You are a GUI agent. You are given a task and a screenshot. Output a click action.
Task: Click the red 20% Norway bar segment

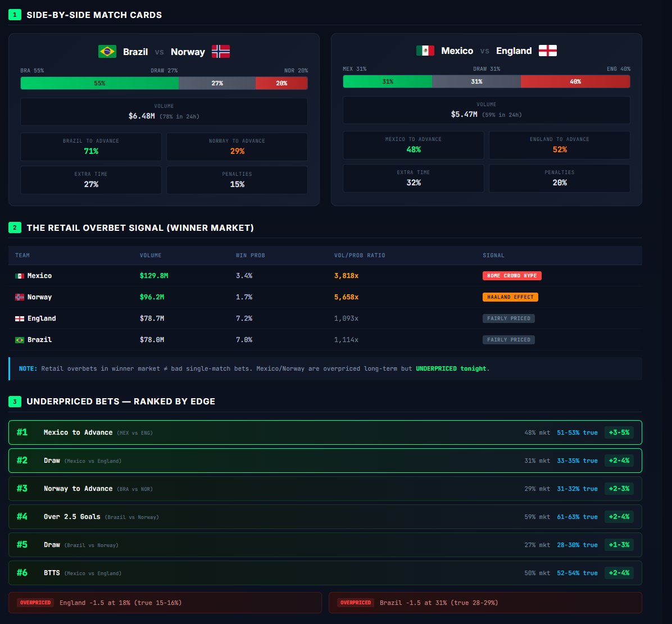tap(281, 83)
